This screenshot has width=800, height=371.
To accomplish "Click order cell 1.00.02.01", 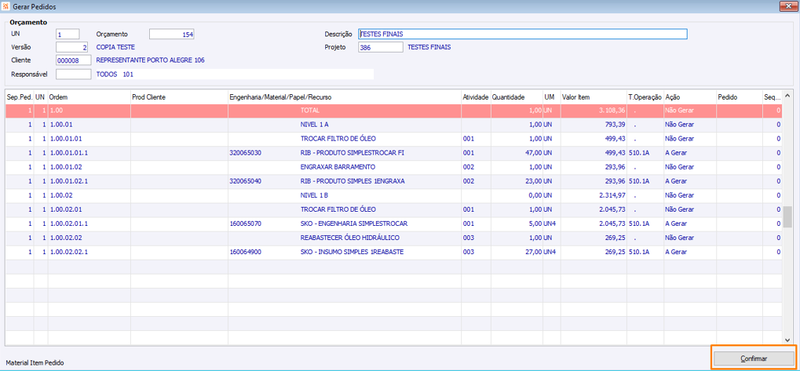I will coord(89,209).
